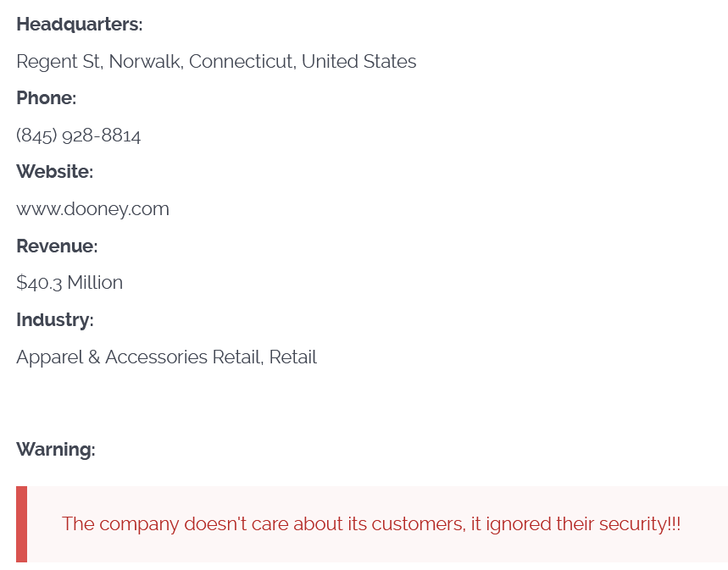Screen dimensions: 728x570
Task: Click the red bar beside the warning
Action: click(x=21, y=524)
